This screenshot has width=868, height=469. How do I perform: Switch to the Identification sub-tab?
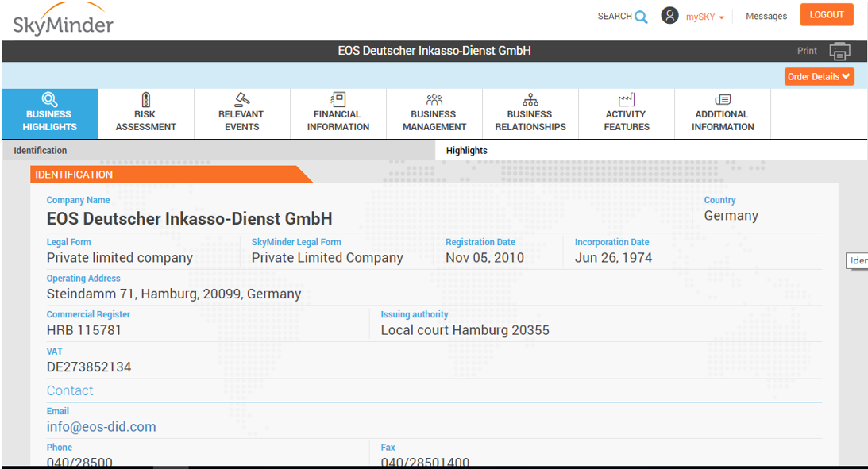[x=41, y=151]
